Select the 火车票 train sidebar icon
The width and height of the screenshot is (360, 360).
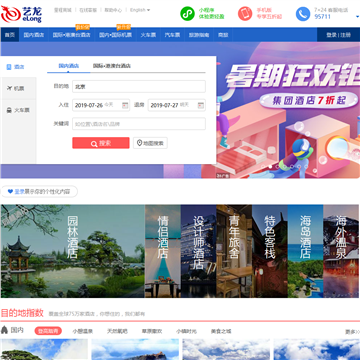pyautogui.click(x=9, y=110)
